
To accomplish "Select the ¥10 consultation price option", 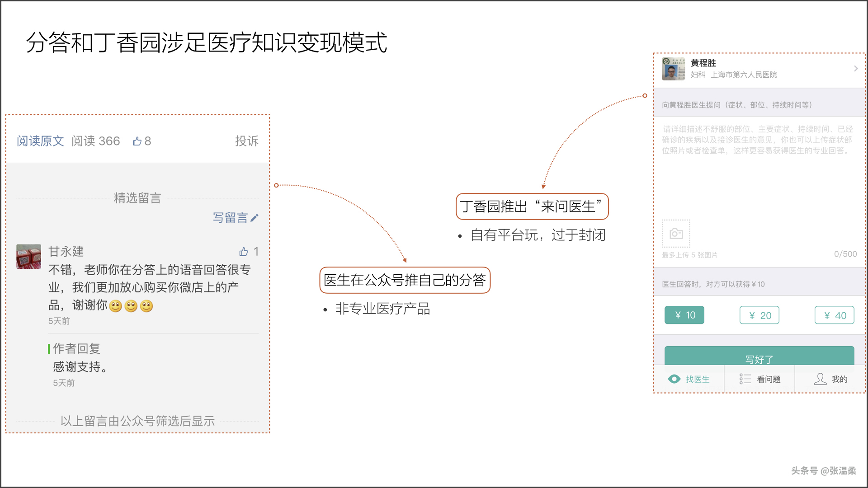I will (x=684, y=315).
